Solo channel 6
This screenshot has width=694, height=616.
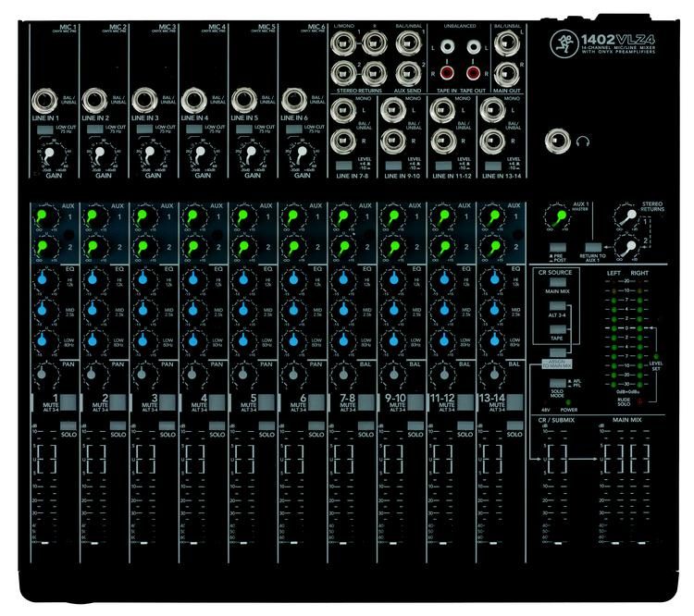pyautogui.click(x=316, y=425)
